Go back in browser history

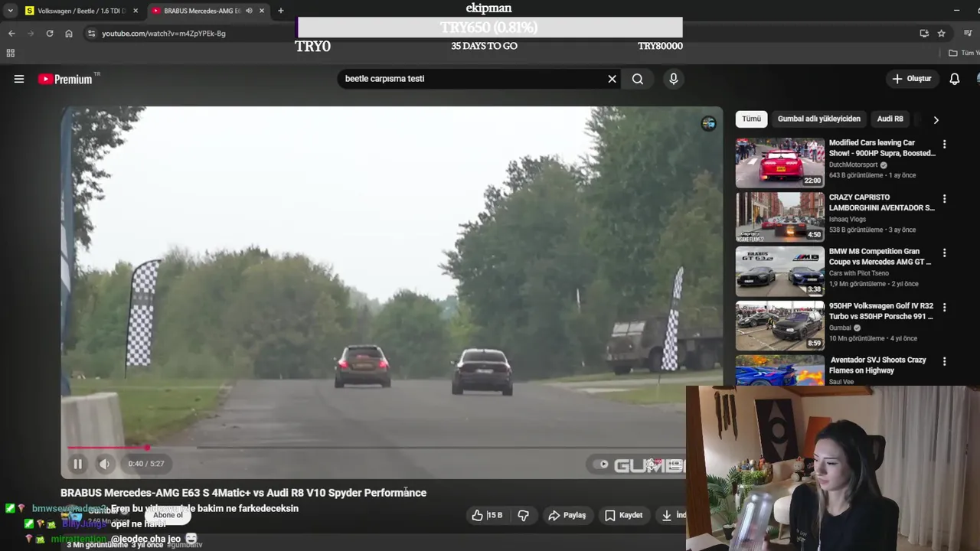tap(11, 34)
